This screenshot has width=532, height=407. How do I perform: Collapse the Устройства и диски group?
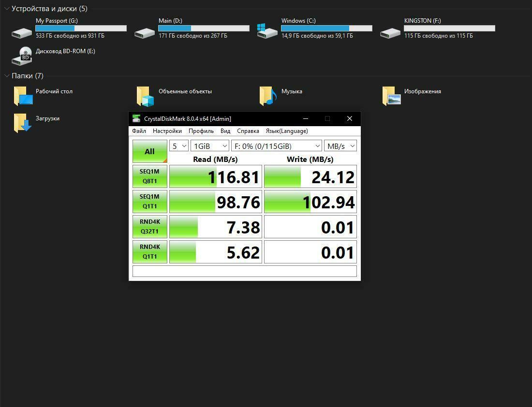tap(7, 9)
